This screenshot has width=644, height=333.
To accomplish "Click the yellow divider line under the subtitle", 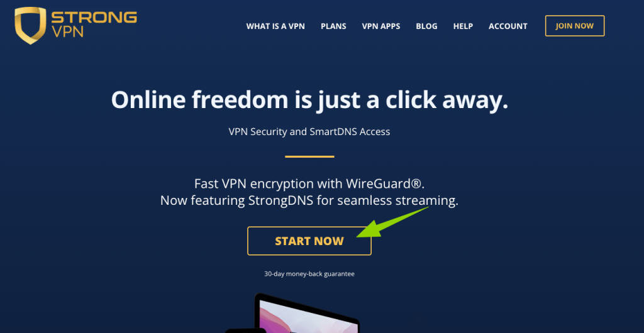I will point(309,156).
